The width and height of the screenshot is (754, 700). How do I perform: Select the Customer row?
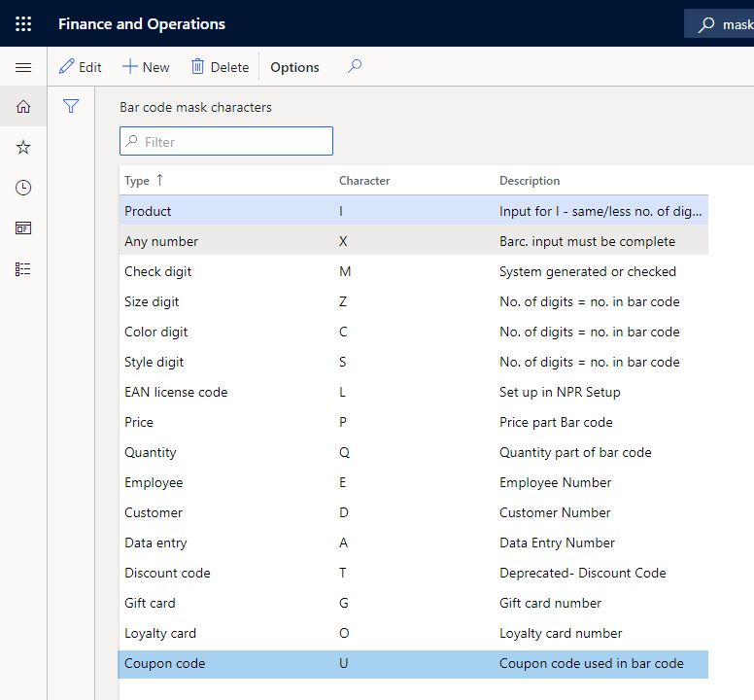tap(414, 512)
